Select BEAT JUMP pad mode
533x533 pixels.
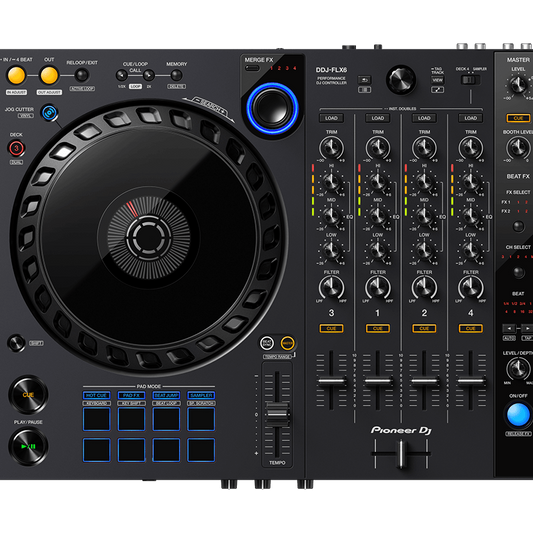[x=166, y=395]
